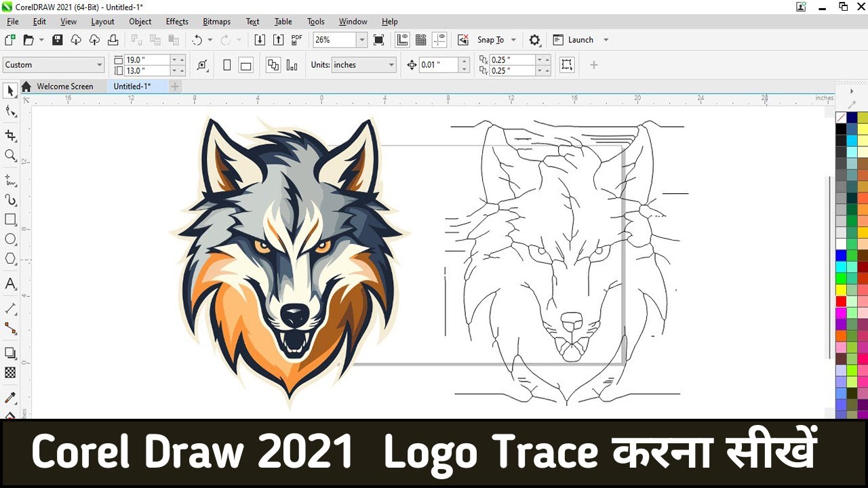Click the Export icon

click(x=278, y=40)
